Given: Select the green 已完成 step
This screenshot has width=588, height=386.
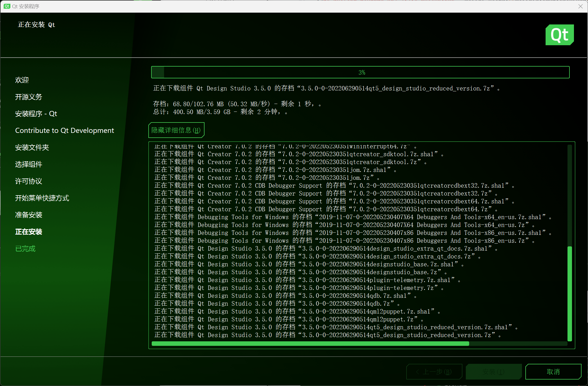Looking at the screenshot, I should click(x=25, y=249).
